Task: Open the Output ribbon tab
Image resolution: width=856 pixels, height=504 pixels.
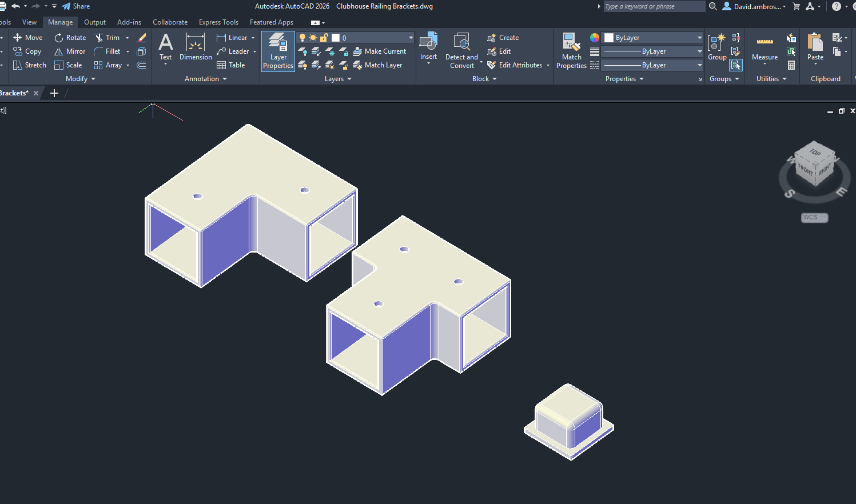Action: (x=95, y=22)
